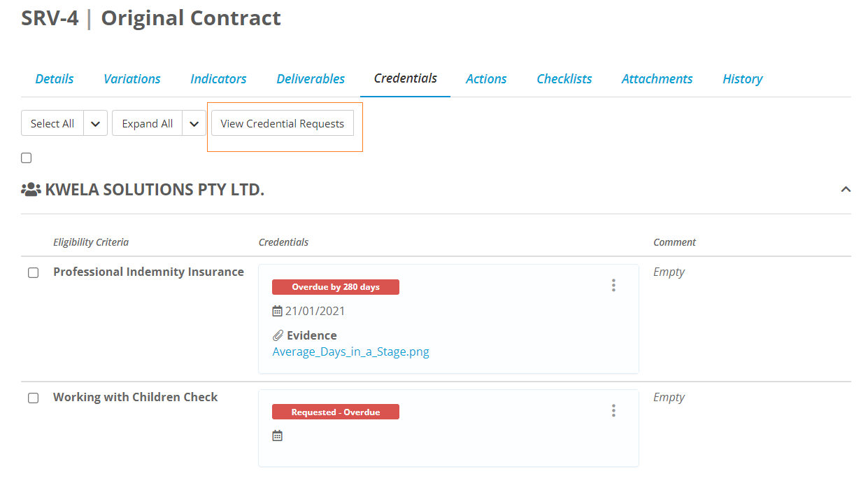Open three-dot menu for Working with Children credential

click(x=613, y=410)
